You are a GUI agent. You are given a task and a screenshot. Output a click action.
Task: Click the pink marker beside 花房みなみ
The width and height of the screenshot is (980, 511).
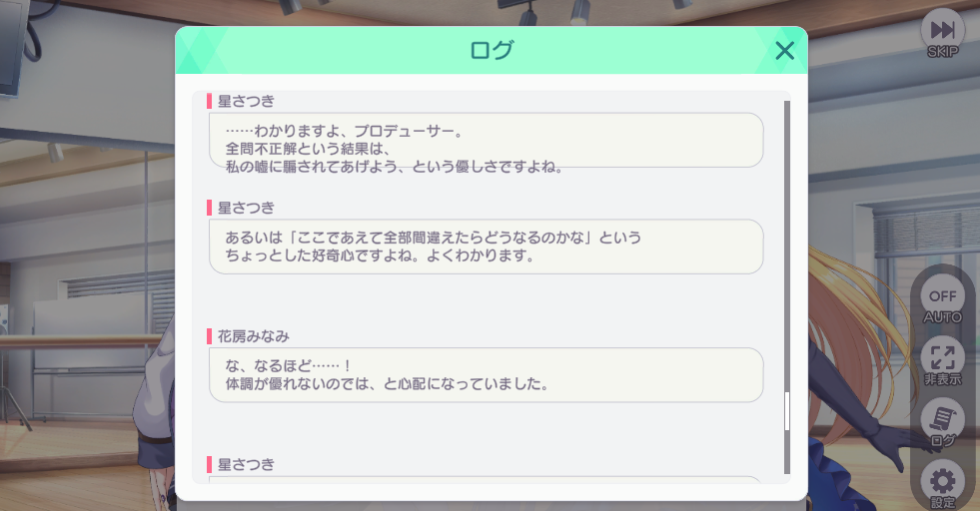click(x=210, y=336)
